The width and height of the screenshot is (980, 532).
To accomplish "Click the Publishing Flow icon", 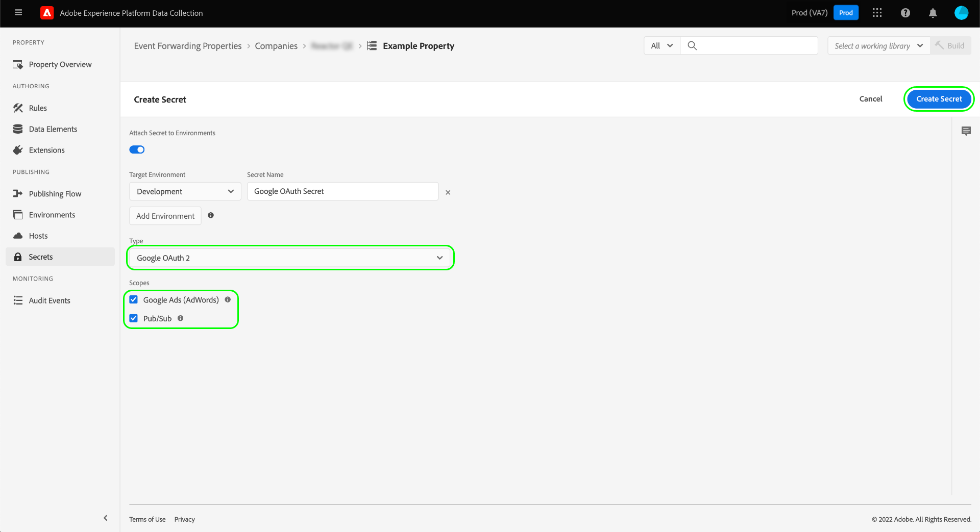I will click(x=18, y=194).
